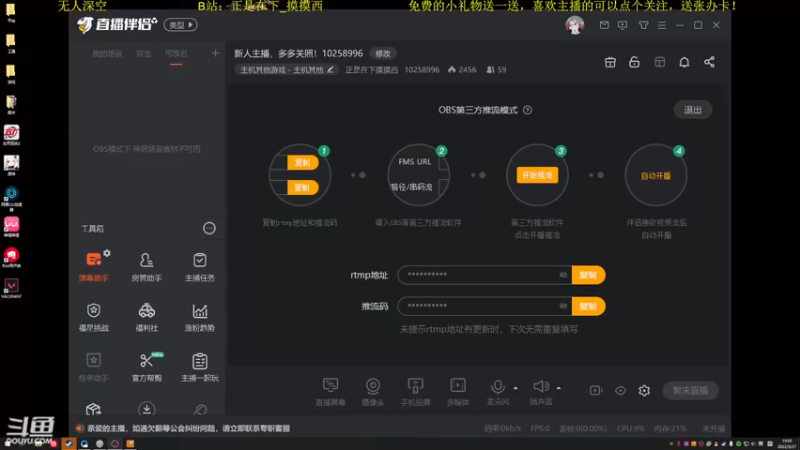This screenshot has height=450, width=800.
Task: Click the 内存:21% status text
Action: (670, 428)
